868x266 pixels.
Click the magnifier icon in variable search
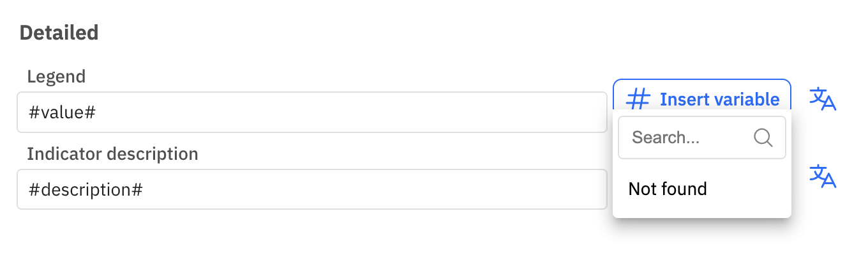click(x=763, y=137)
